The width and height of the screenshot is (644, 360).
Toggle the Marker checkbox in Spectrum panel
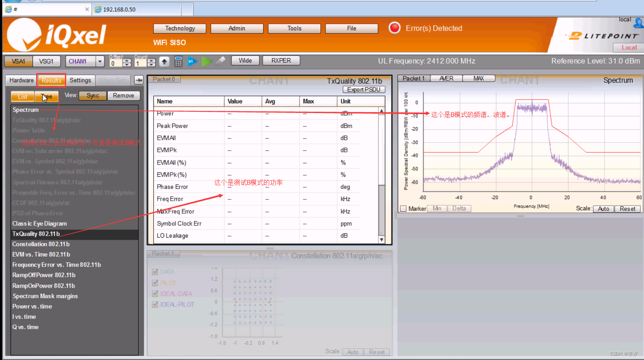tap(403, 208)
